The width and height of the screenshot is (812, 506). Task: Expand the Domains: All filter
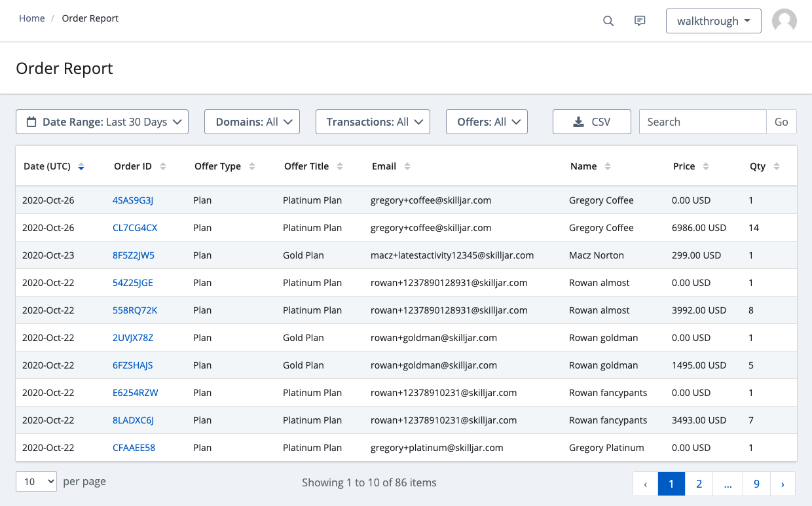[x=252, y=122]
